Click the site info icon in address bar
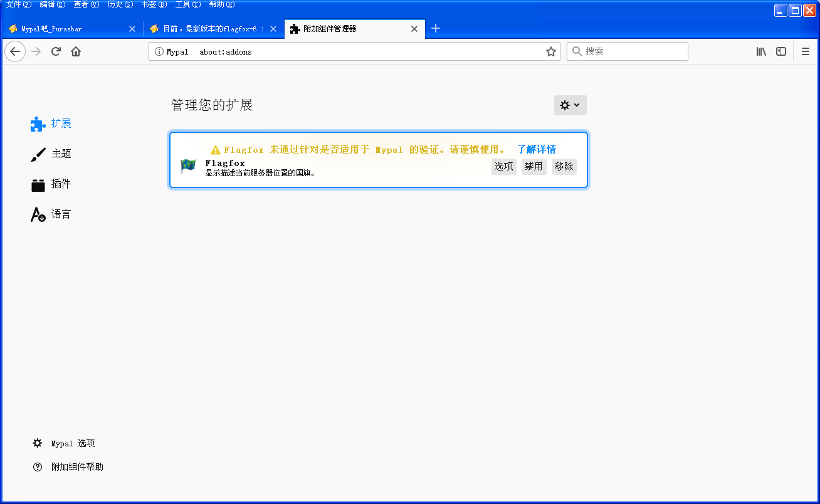The width and height of the screenshot is (820, 504). tap(159, 51)
